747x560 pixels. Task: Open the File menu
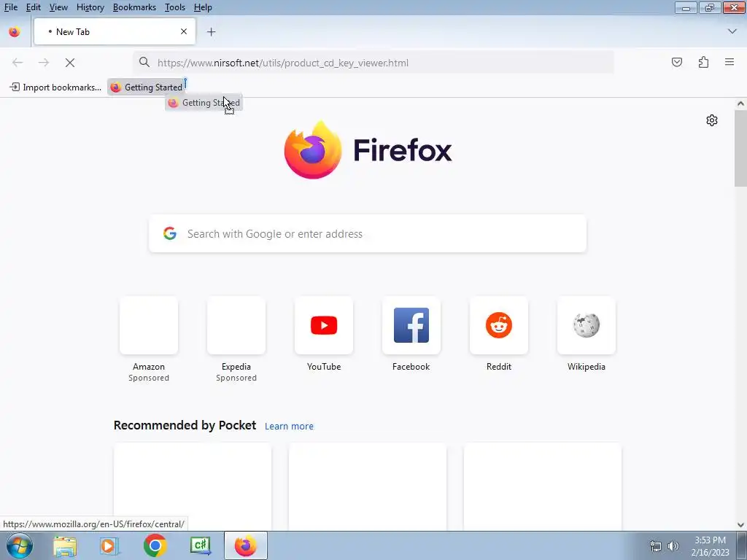[10, 7]
